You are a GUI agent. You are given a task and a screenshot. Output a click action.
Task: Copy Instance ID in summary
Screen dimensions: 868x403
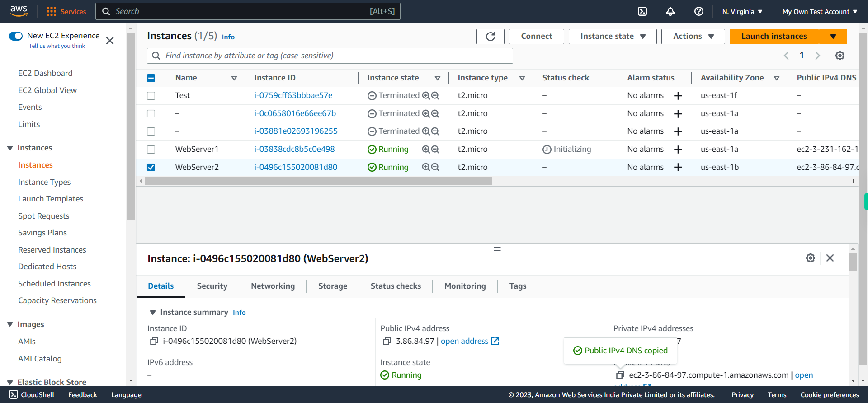(x=154, y=341)
